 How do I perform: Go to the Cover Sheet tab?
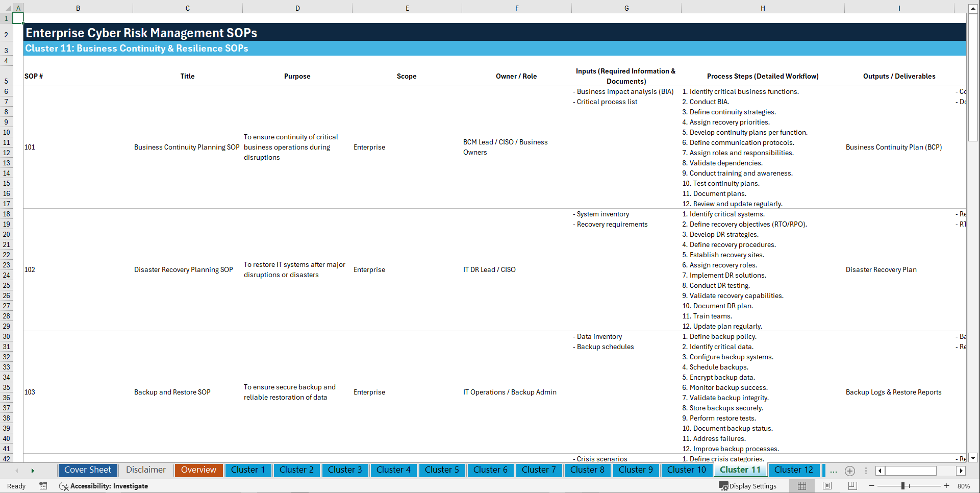(x=87, y=470)
